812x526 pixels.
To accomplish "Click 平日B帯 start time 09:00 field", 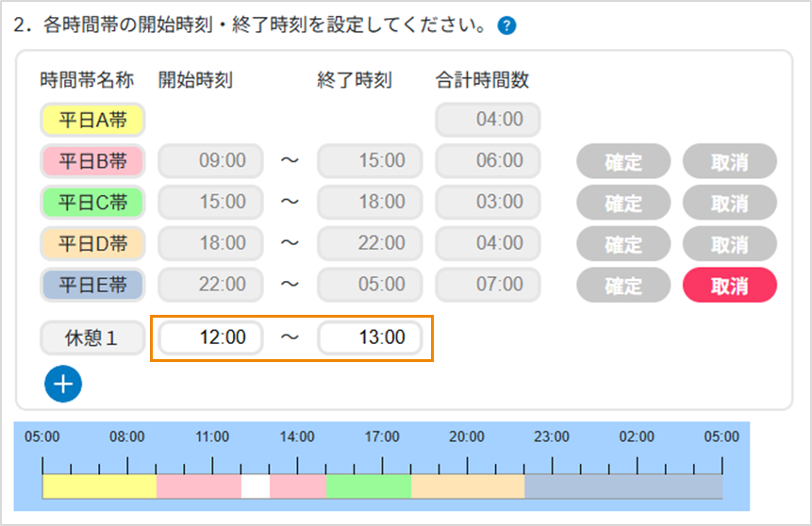I will tap(210, 160).
